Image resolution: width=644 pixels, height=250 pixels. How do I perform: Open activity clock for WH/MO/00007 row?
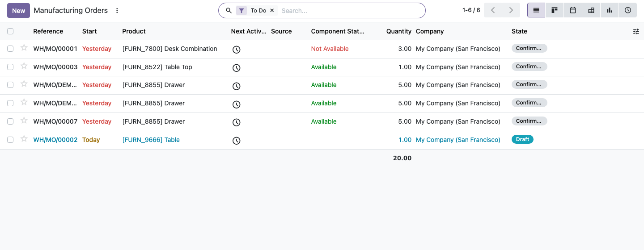[x=237, y=122]
